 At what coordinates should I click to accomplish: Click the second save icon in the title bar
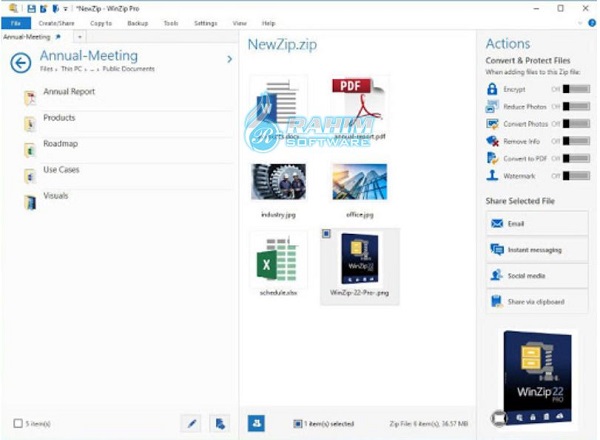point(44,8)
